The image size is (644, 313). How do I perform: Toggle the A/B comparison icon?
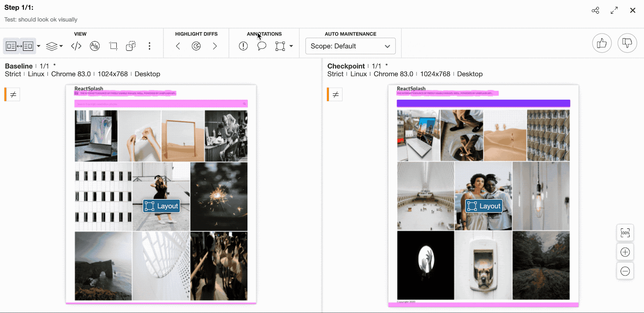(95, 46)
